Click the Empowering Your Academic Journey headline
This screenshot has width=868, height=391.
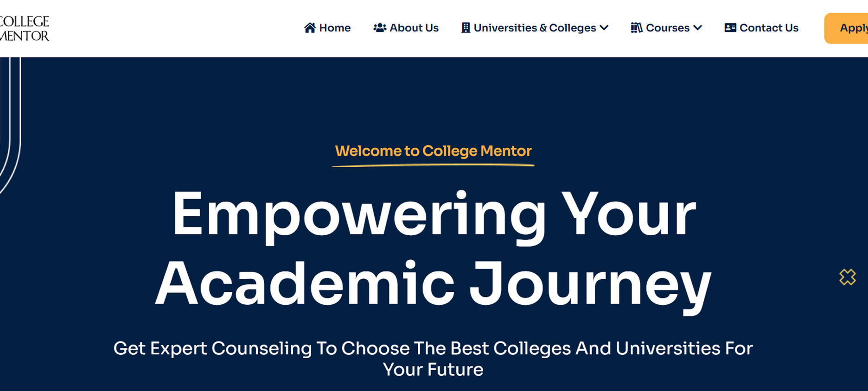433,248
